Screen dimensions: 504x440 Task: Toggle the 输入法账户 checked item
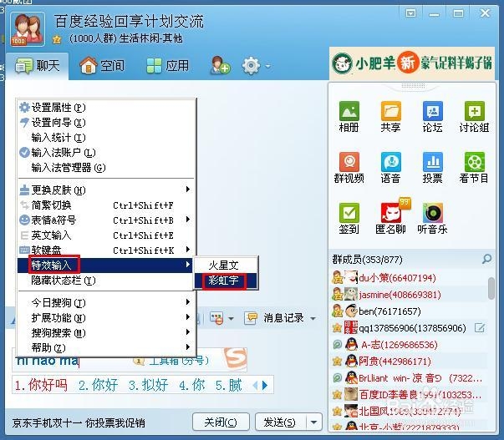tap(106, 153)
